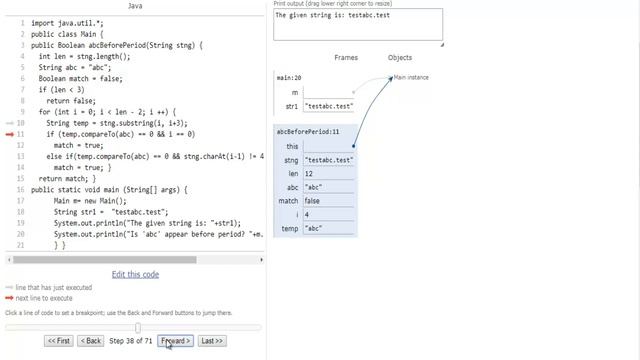Set breakpoint on line 16 main method
Image resolution: width=640 pixels, height=360 pixels.
tap(109, 190)
